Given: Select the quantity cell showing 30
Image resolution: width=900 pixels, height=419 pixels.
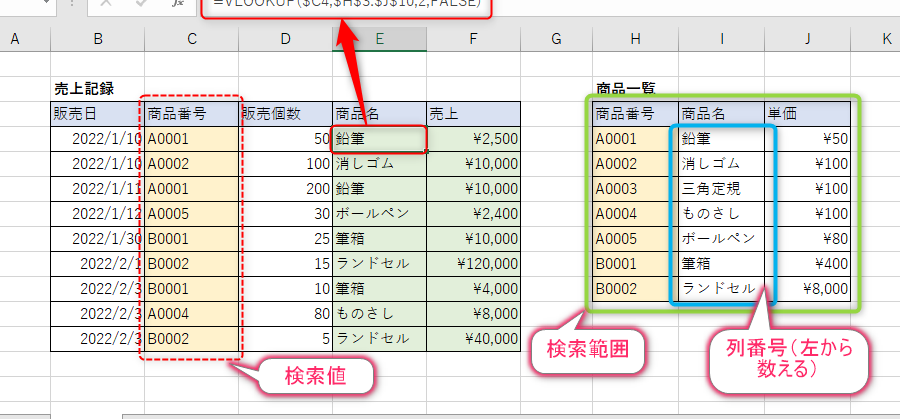Looking at the screenshot, I should click(286, 214).
